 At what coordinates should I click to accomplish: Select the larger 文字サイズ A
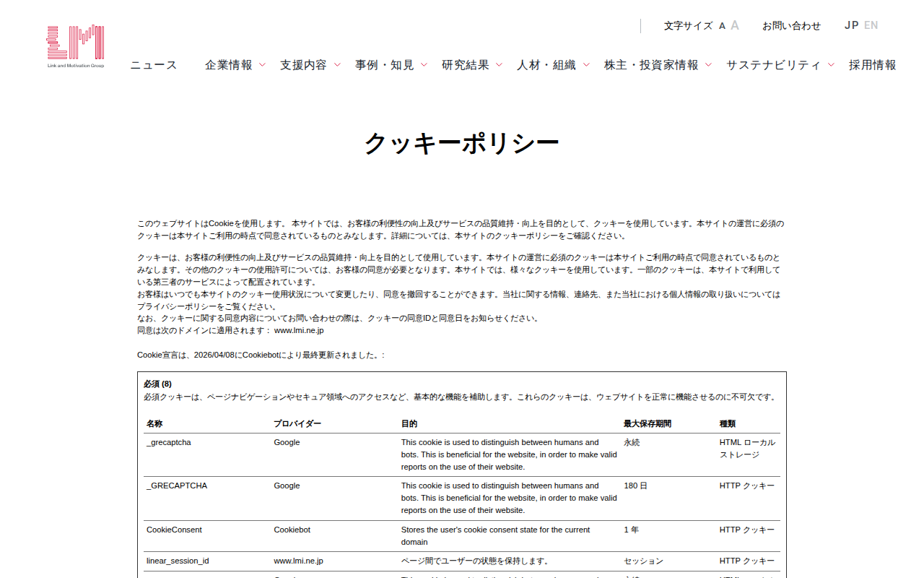click(735, 25)
